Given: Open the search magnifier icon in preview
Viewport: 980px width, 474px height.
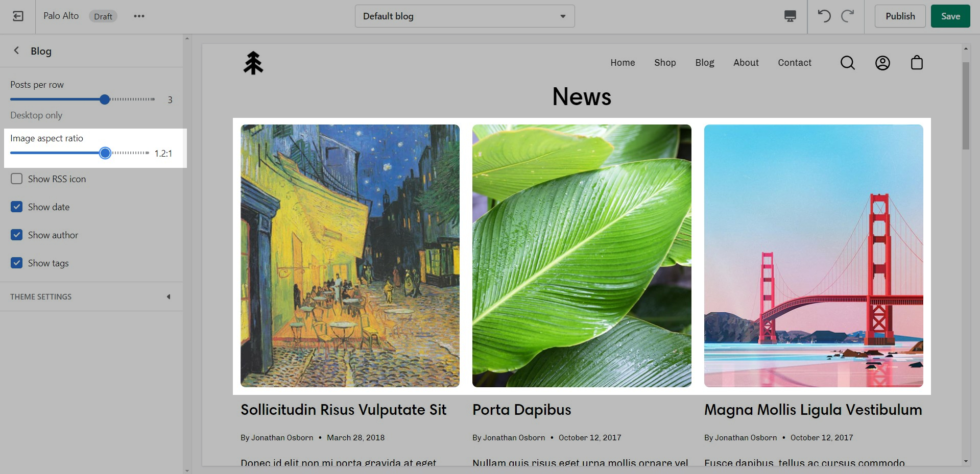Looking at the screenshot, I should pos(847,63).
